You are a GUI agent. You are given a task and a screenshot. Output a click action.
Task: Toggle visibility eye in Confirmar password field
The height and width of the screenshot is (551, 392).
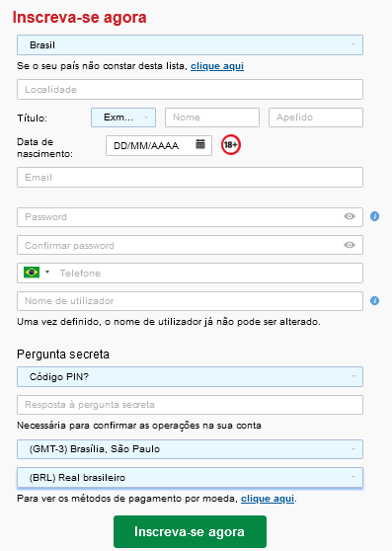[x=350, y=245]
